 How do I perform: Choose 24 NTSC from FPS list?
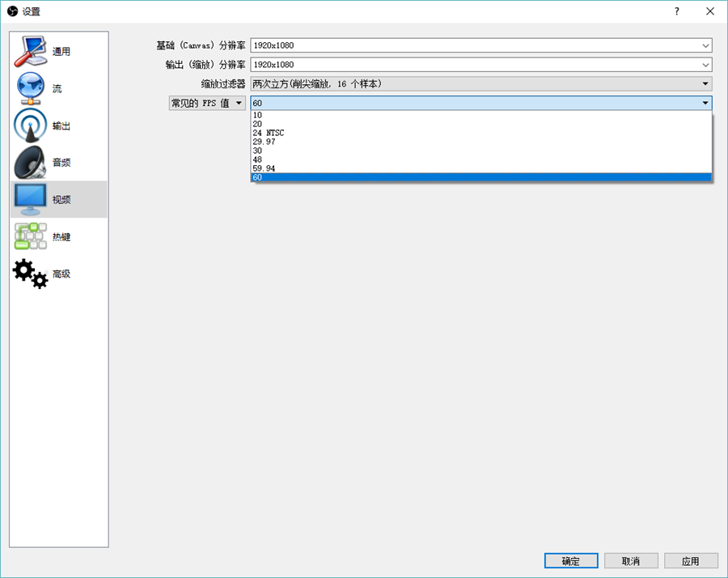click(x=269, y=133)
